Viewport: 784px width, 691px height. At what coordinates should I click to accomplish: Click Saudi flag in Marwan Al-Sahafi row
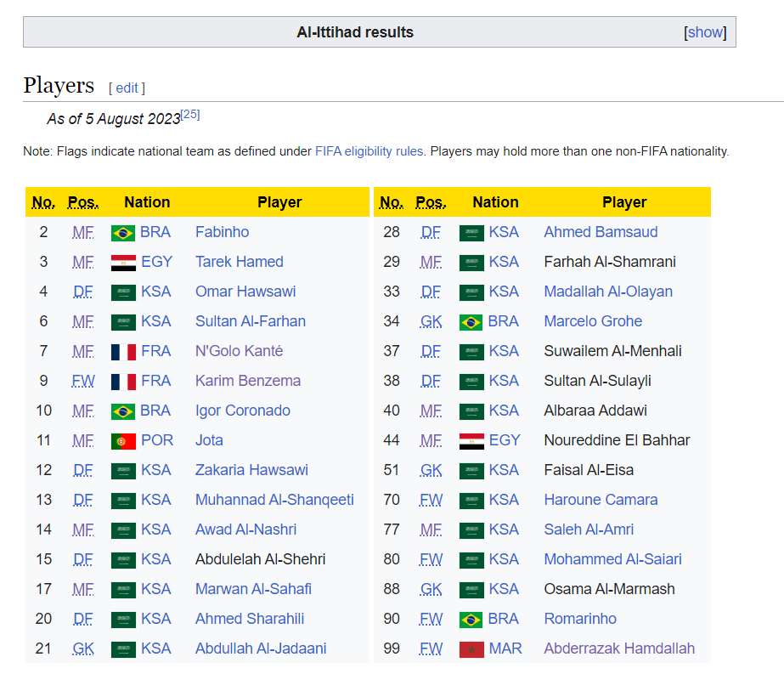pyautogui.click(x=123, y=590)
